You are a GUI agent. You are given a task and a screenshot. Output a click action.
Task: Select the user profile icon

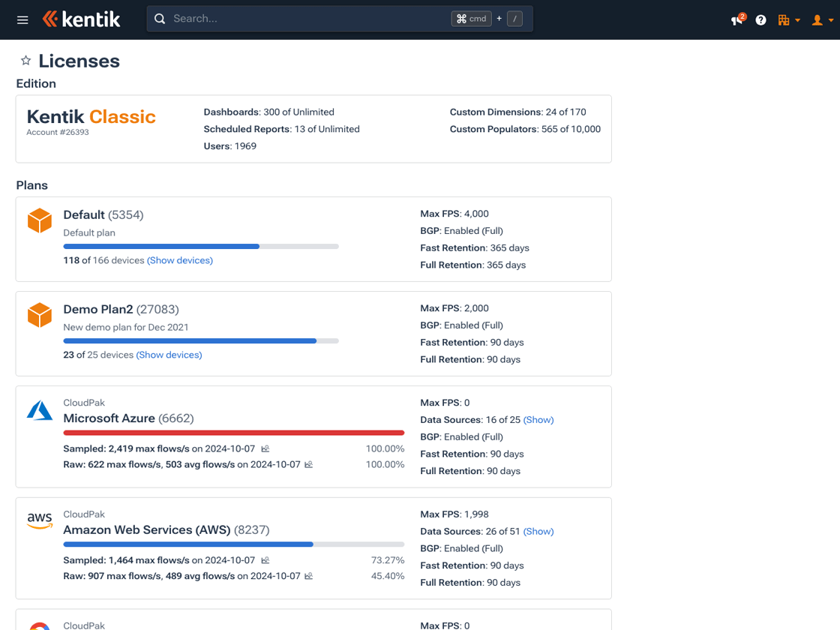click(x=817, y=20)
